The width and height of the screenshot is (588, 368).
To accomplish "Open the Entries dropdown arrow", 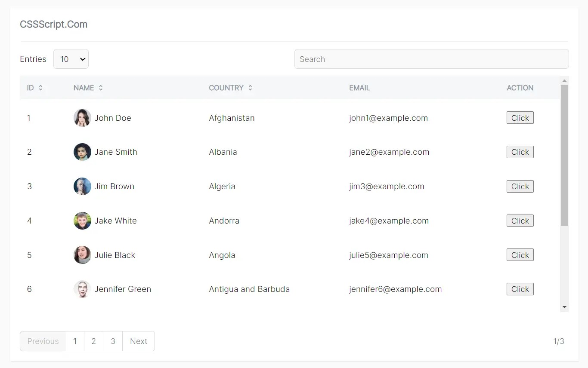I will (83, 59).
